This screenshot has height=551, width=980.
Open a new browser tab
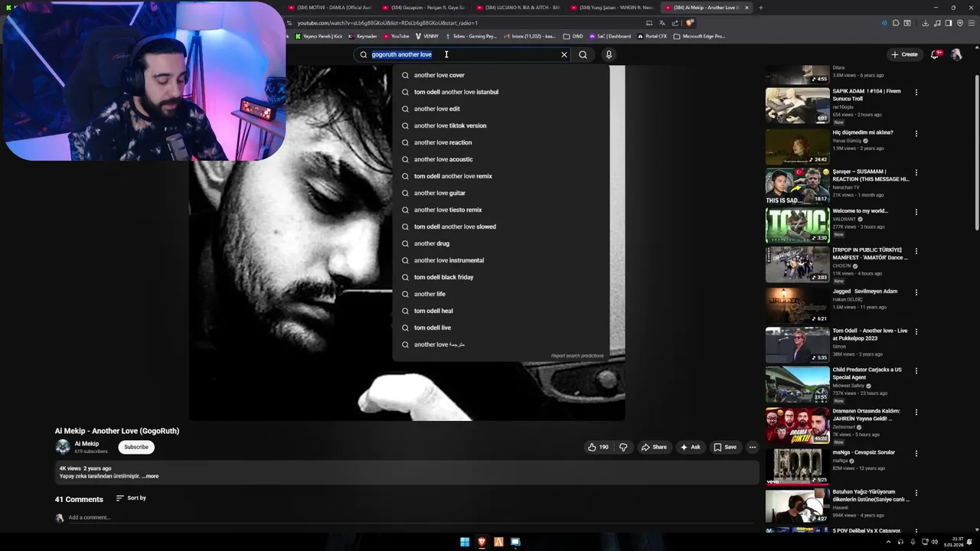click(760, 8)
